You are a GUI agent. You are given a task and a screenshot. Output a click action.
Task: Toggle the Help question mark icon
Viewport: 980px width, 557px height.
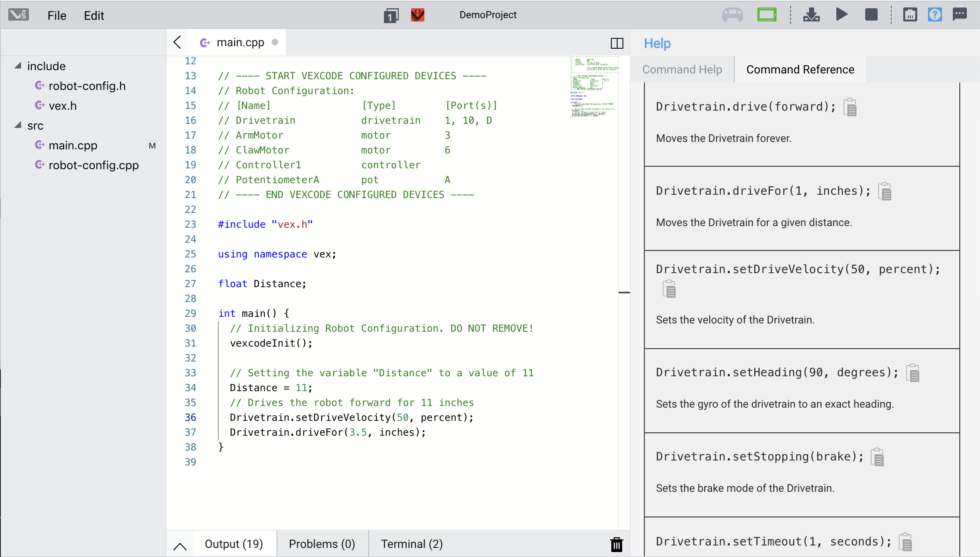(x=935, y=15)
